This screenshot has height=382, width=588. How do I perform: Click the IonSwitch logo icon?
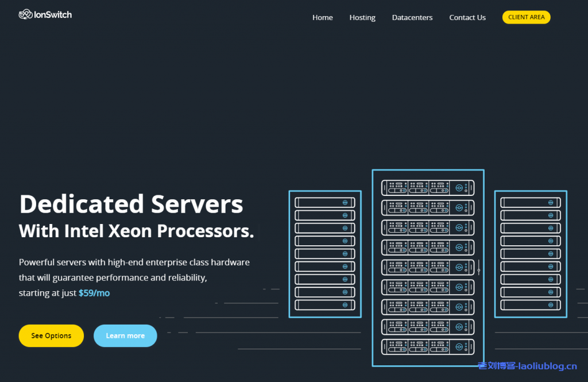click(x=25, y=14)
